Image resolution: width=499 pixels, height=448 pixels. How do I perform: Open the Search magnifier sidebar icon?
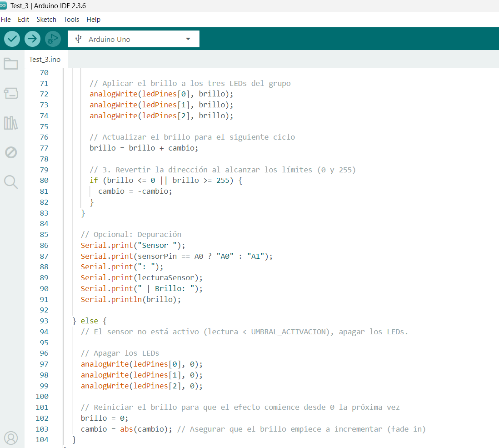point(11,182)
